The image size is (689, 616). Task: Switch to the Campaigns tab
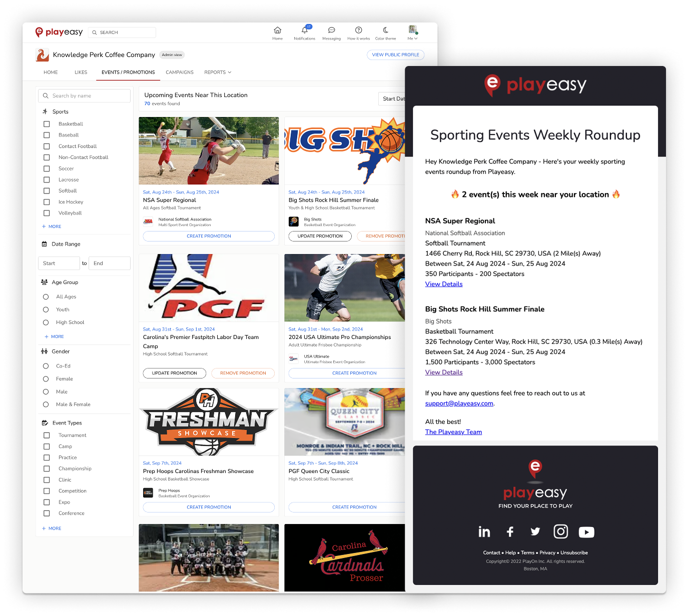click(180, 72)
